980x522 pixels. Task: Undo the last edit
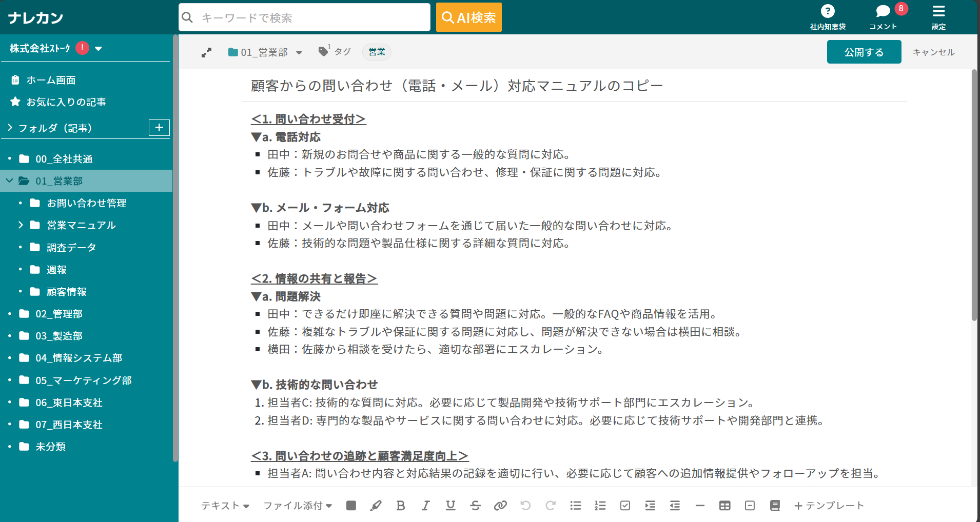(x=525, y=506)
